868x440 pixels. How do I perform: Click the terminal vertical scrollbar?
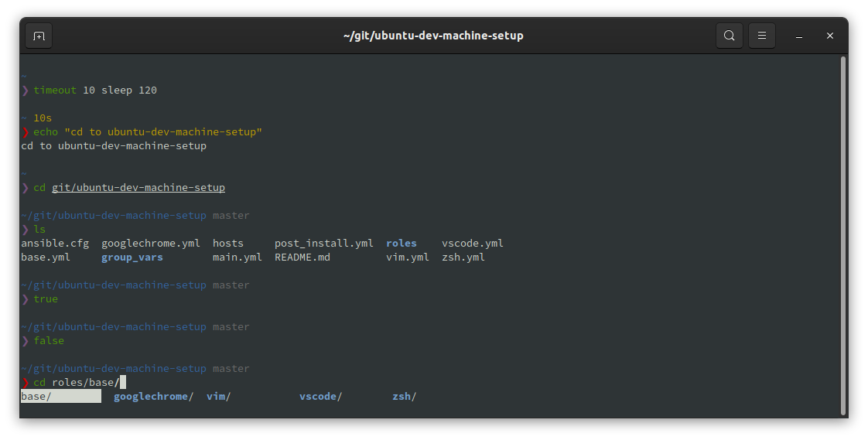(x=843, y=235)
